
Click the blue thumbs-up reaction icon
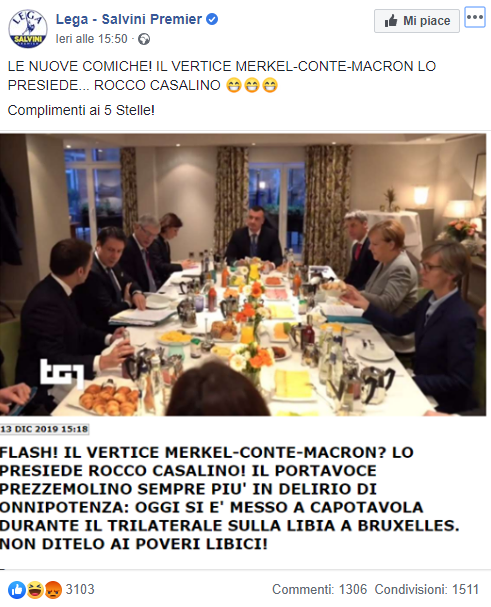[x=16, y=590]
